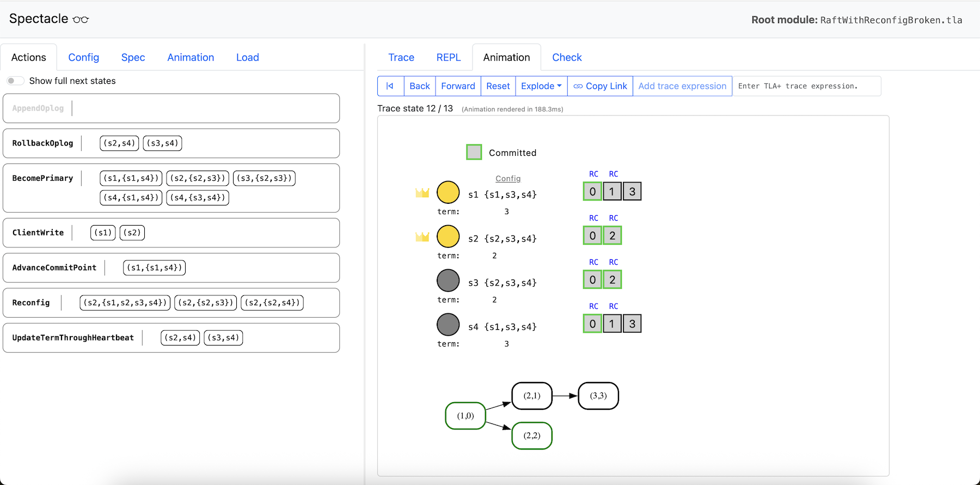Click the jump-to-first-state icon button

coord(390,86)
